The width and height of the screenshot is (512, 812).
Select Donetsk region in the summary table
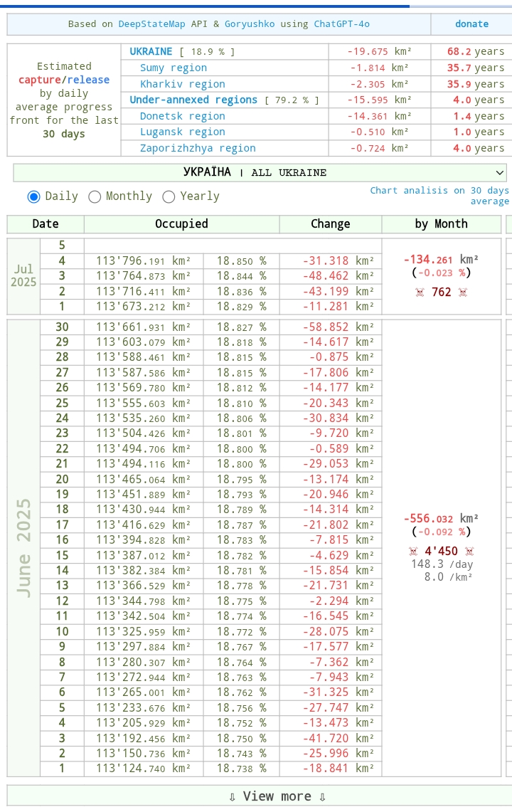182,116
